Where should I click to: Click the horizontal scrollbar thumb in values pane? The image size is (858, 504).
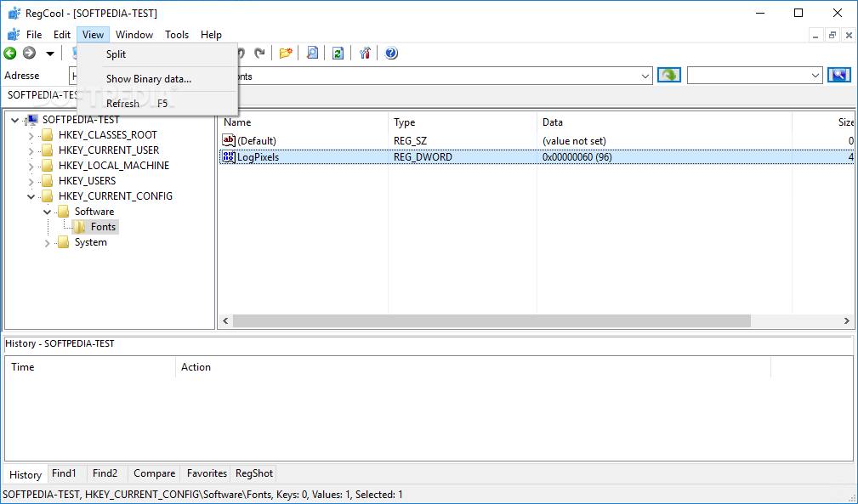coord(492,321)
